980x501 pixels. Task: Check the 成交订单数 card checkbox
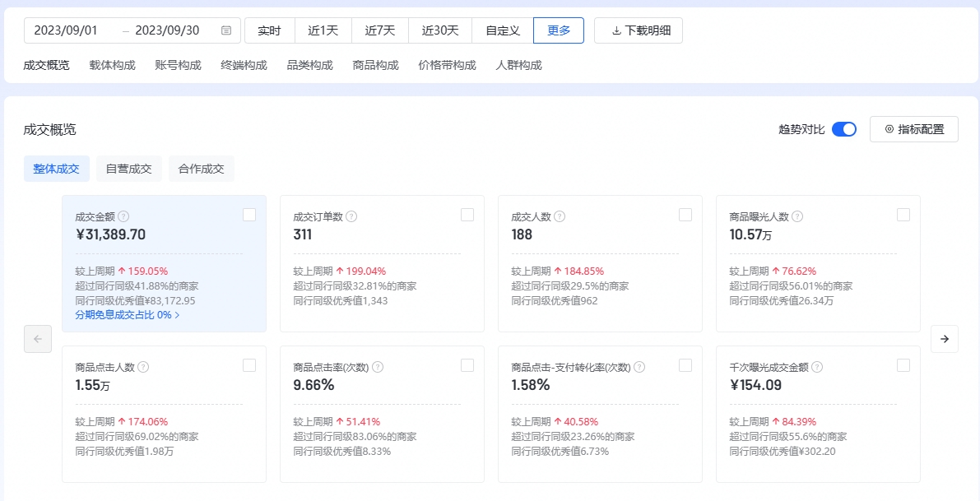pyautogui.click(x=467, y=215)
